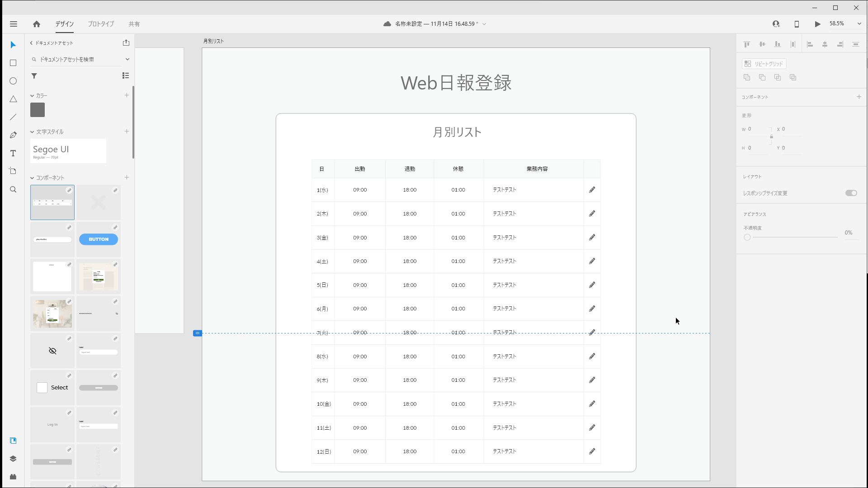The height and width of the screenshot is (488, 868).
Task: Open the Plugins panel icon
Action: (x=13, y=477)
